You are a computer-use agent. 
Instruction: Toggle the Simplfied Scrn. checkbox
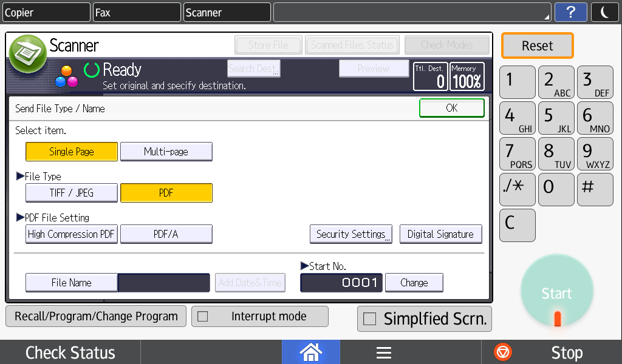(369, 319)
